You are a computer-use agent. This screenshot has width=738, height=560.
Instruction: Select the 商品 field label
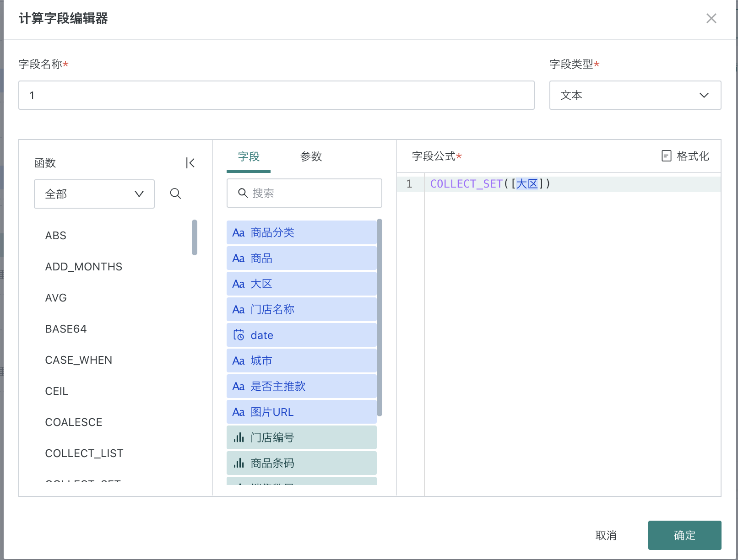261,258
